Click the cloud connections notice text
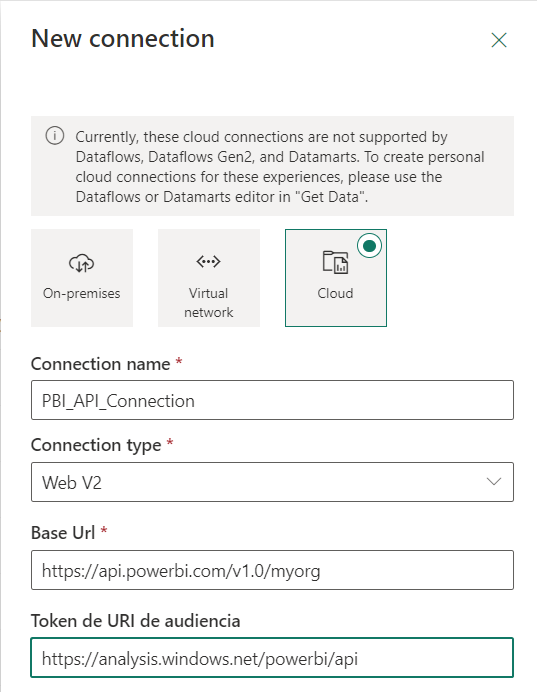537x692 pixels. click(280, 166)
